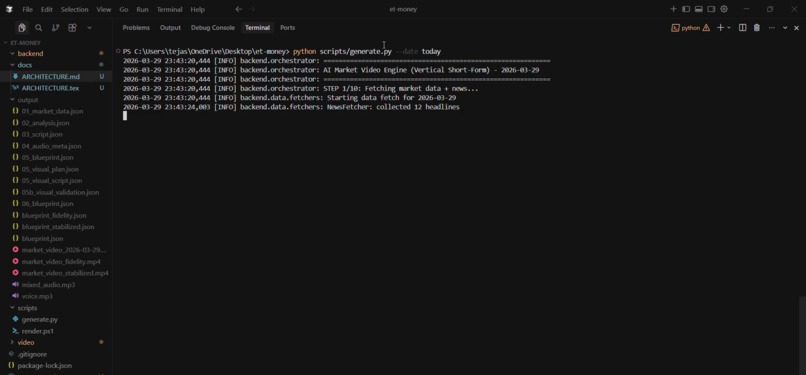Open the View menu
The height and width of the screenshot is (375, 806).
[104, 9]
